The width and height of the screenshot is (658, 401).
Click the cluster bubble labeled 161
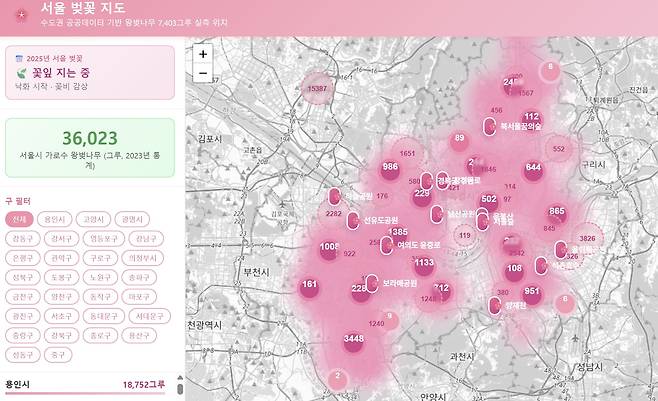tap(309, 286)
